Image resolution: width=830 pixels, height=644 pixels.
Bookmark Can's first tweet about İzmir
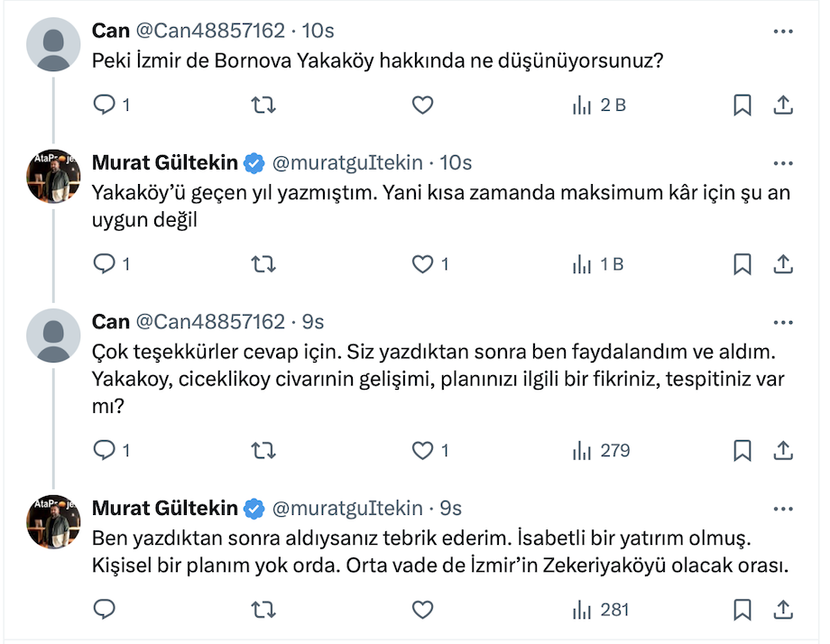(x=742, y=106)
